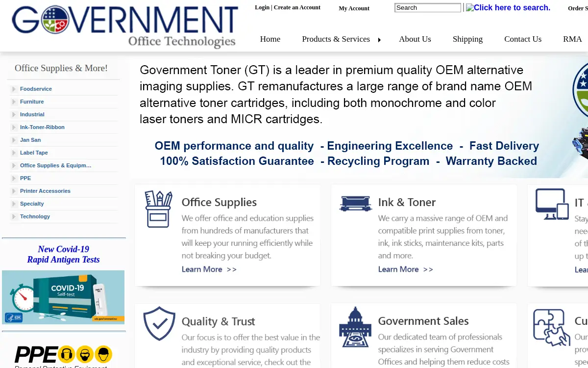This screenshot has width=588, height=368.
Task: Click the IT devices monitor icon
Action: click(552, 204)
